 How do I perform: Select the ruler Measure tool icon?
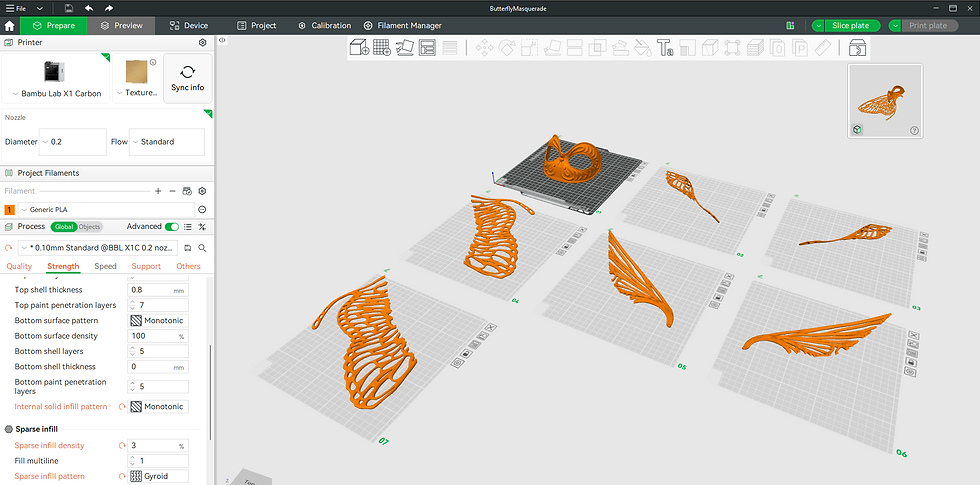(823, 48)
